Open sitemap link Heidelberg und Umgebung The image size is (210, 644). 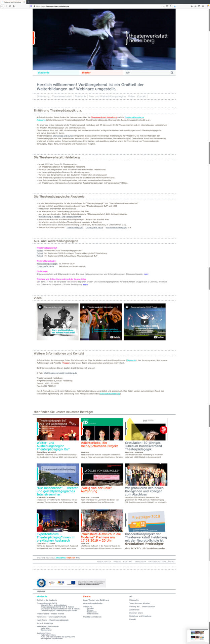click(x=140, y=616)
